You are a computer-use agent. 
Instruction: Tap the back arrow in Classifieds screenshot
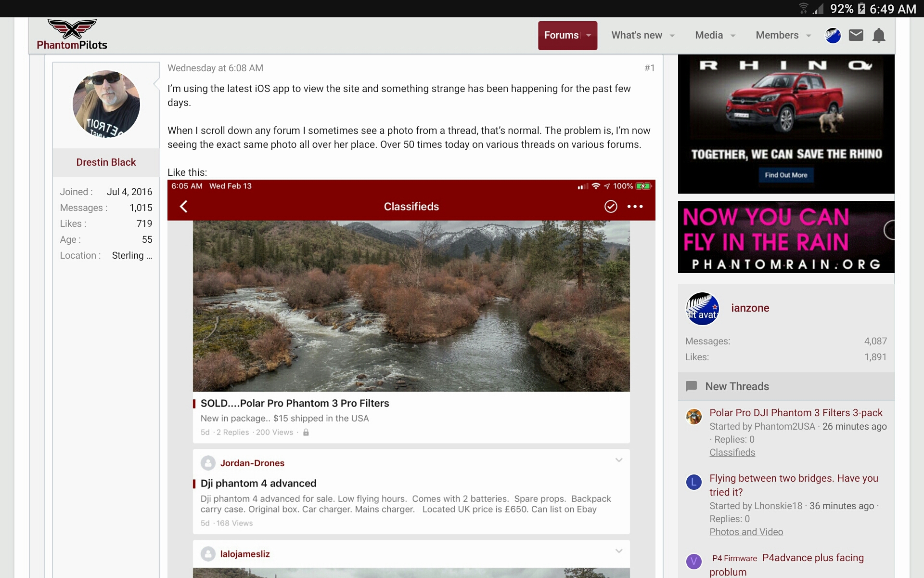[x=183, y=207]
